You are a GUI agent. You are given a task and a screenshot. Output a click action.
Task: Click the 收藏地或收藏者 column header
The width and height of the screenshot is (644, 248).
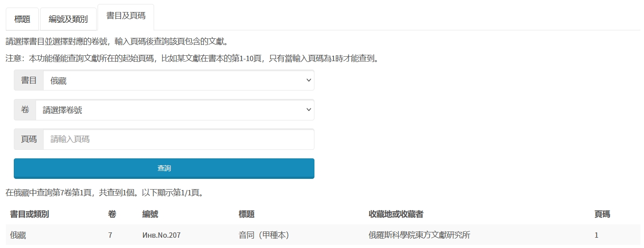point(396,214)
